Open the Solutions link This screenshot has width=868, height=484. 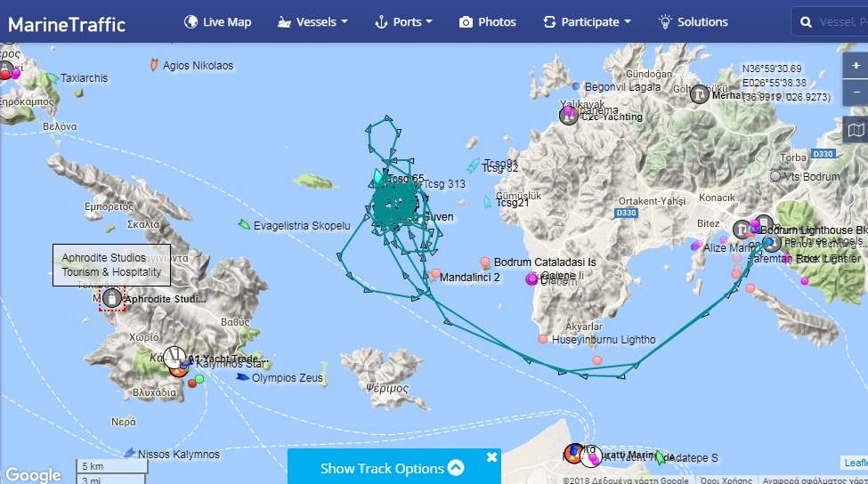[x=694, y=22]
